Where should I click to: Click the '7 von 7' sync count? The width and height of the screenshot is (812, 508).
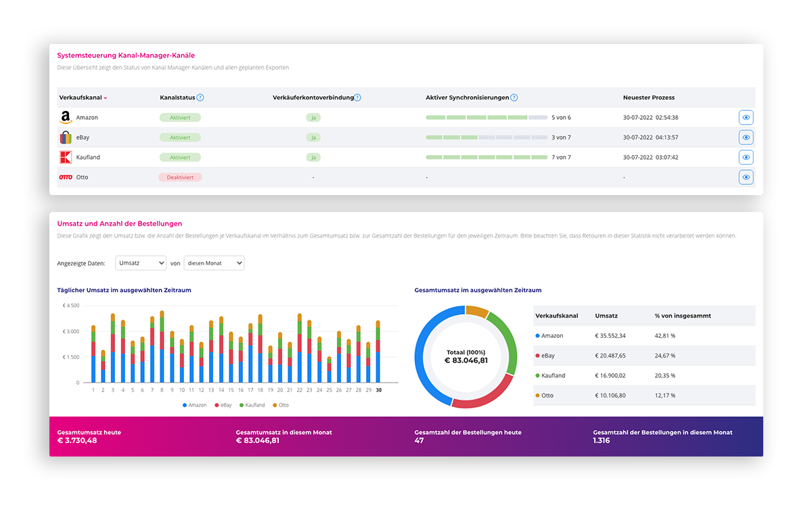[x=561, y=157]
